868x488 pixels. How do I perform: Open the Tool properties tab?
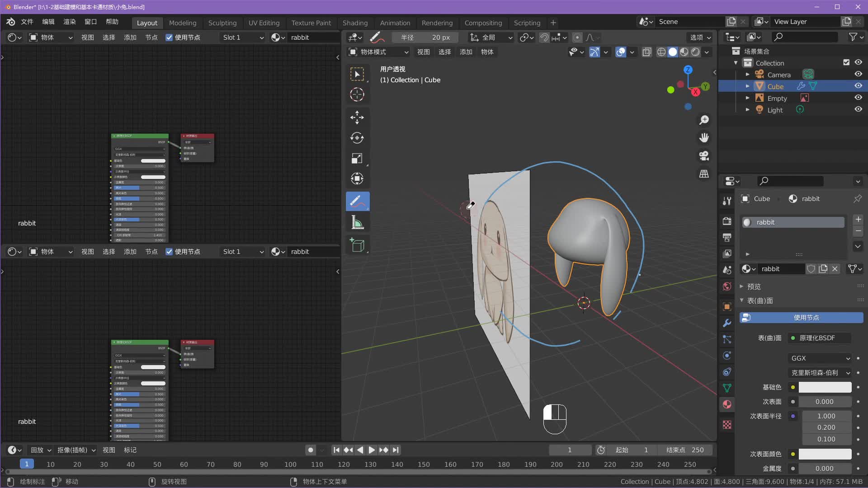727,201
